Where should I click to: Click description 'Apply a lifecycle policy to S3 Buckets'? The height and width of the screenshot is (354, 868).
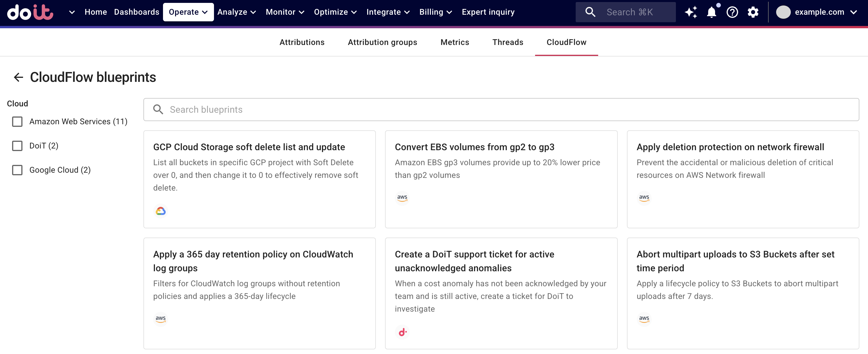pyautogui.click(x=737, y=290)
